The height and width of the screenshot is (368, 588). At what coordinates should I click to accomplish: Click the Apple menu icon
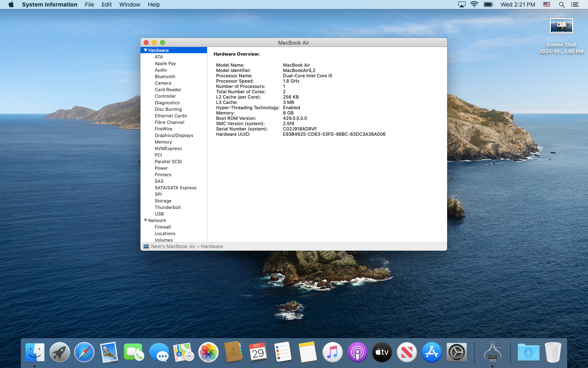11,4
